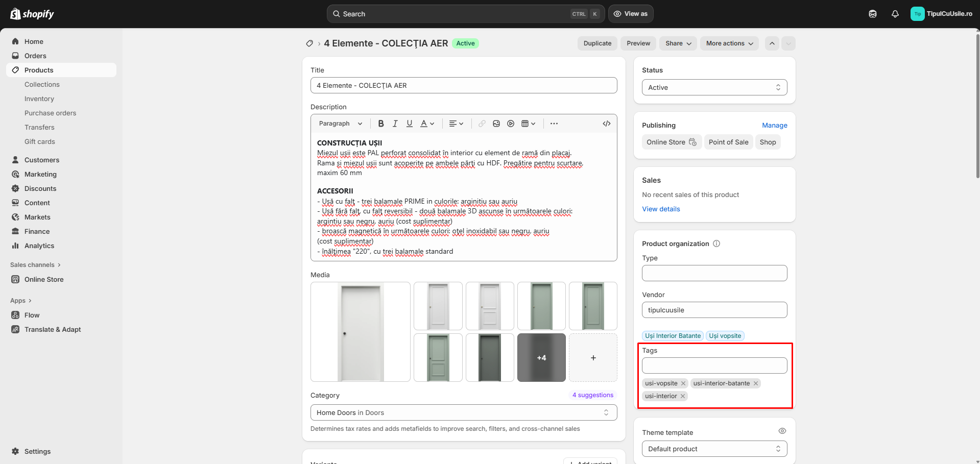Open Collections in the sidebar

click(42, 84)
